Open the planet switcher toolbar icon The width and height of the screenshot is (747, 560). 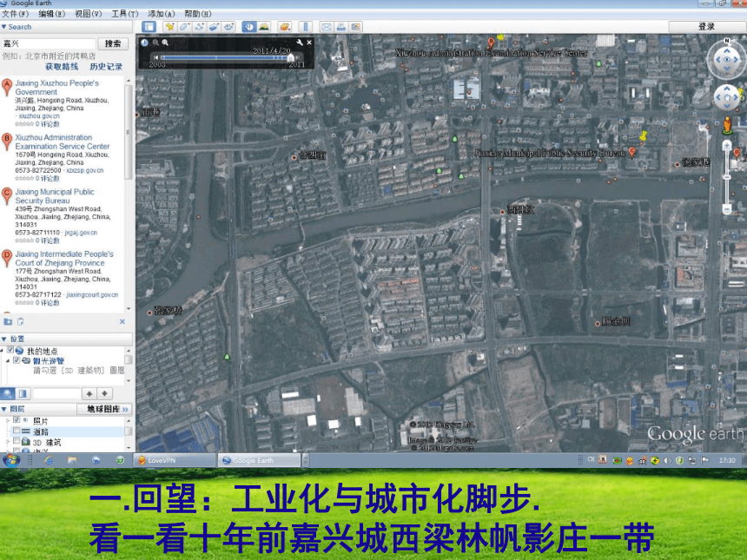[x=285, y=27]
